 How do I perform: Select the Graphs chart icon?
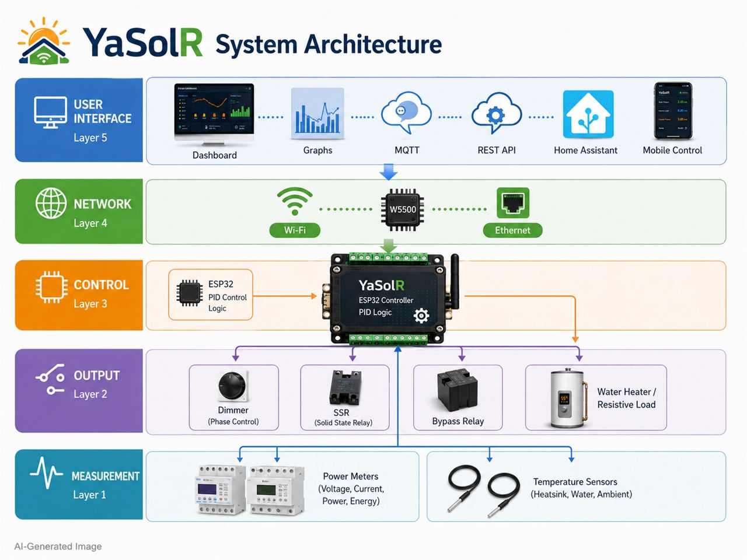[x=317, y=114]
